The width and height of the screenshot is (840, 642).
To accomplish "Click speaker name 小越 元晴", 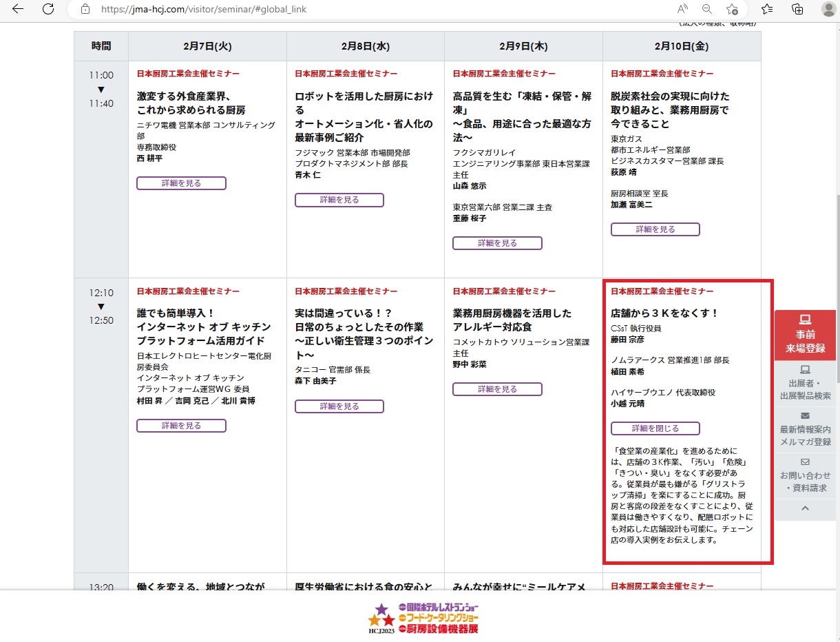I will click(x=627, y=404).
